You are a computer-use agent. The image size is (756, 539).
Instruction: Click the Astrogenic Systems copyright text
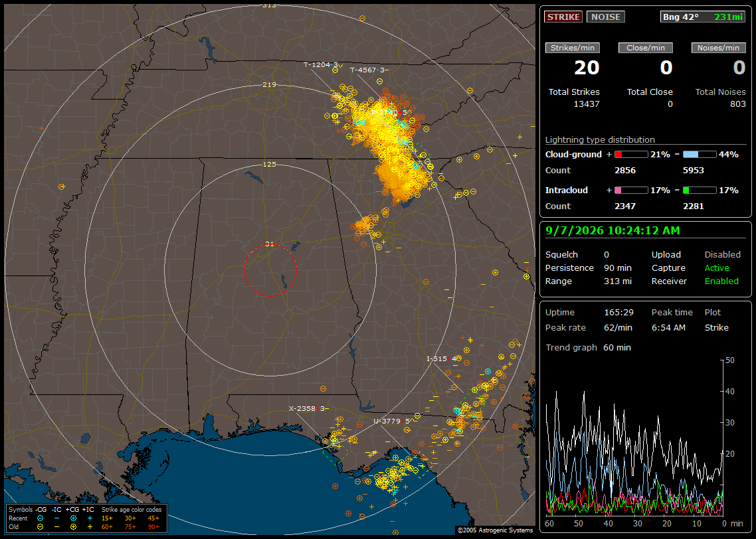(495, 530)
